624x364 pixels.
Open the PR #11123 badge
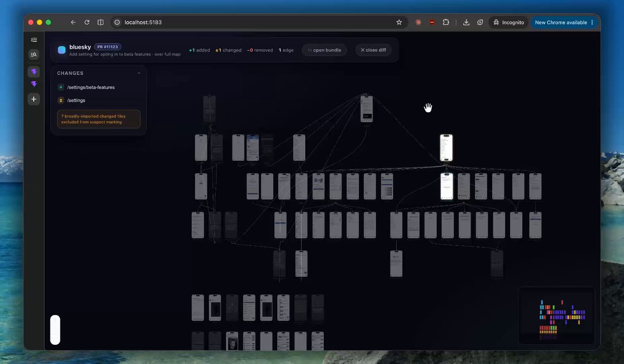click(108, 47)
